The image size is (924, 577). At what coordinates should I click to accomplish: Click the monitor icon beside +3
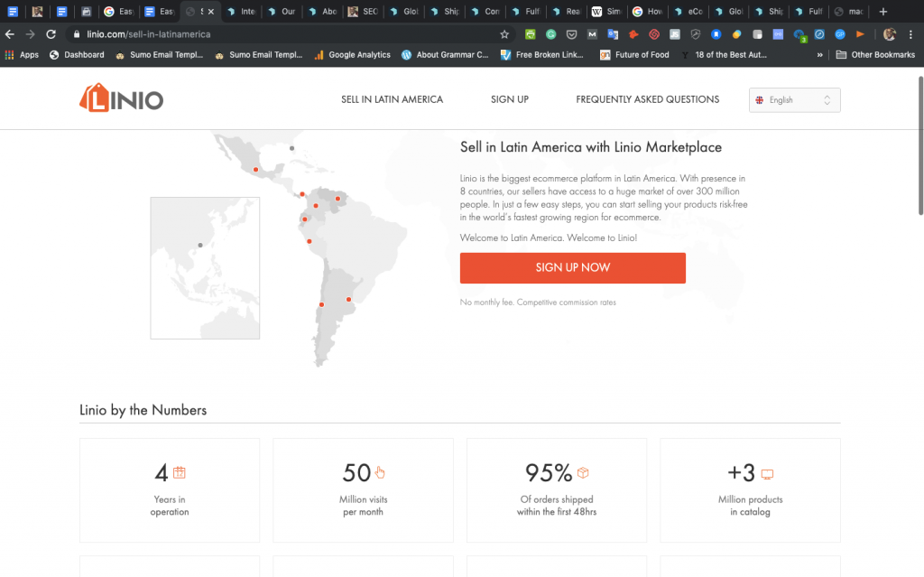click(x=767, y=474)
